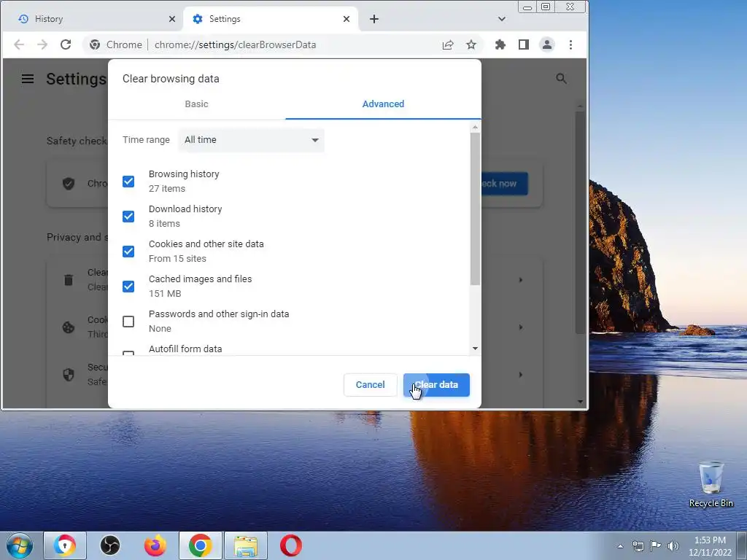Click the "27 items" text
Screen dimensions: 747x560
coord(167,189)
